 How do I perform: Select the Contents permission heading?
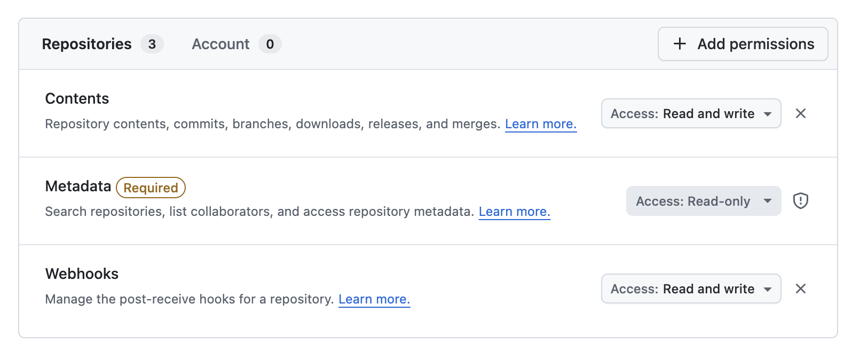coord(77,98)
